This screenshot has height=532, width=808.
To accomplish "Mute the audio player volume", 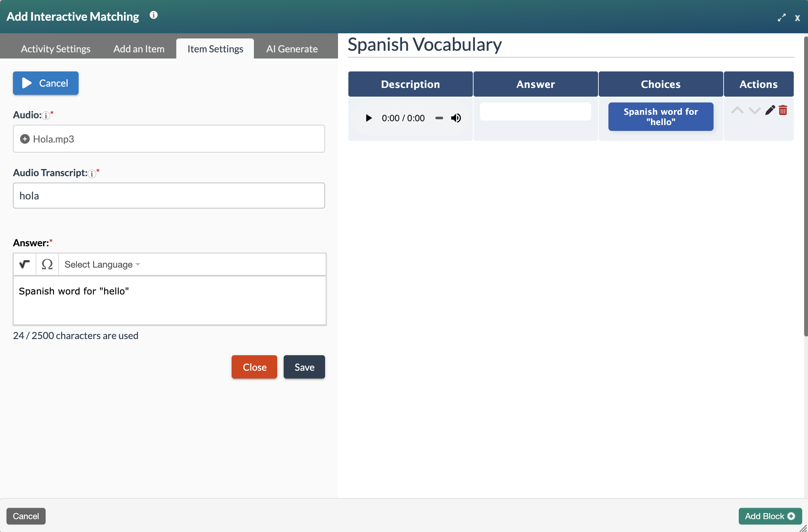I will click(456, 118).
